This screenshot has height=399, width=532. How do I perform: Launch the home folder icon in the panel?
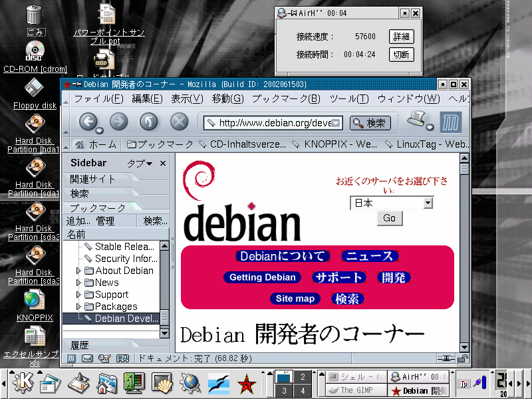click(x=107, y=384)
